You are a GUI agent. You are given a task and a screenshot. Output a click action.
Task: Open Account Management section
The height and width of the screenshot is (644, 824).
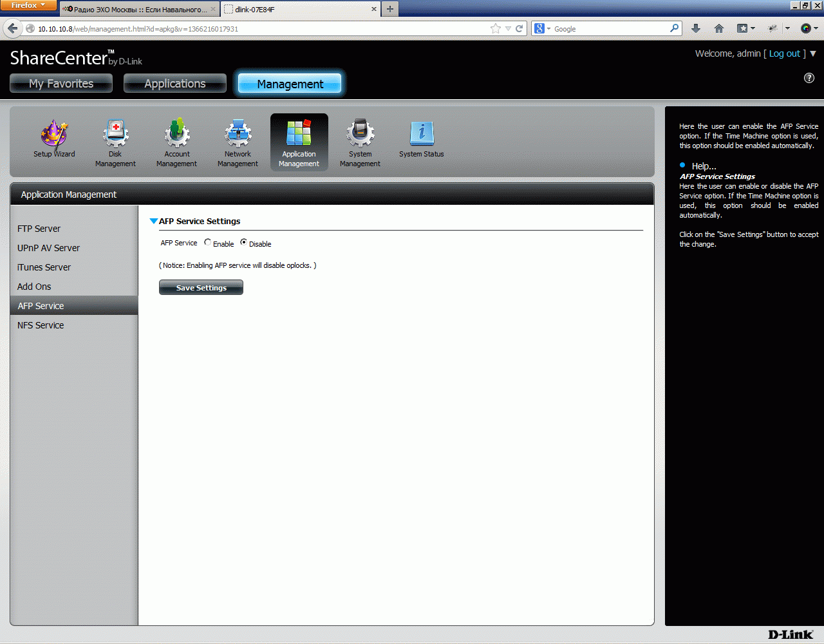pos(176,144)
